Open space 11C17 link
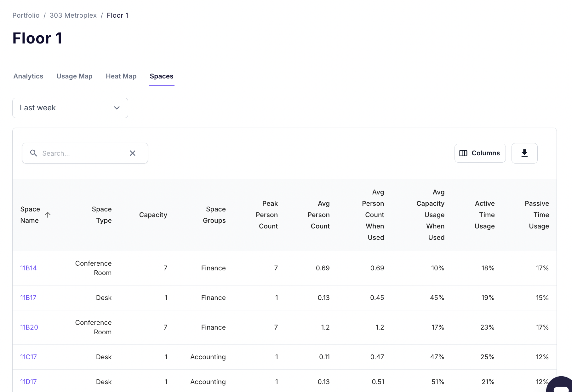The width and height of the screenshot is (572, 392). [x=28, y=357]
